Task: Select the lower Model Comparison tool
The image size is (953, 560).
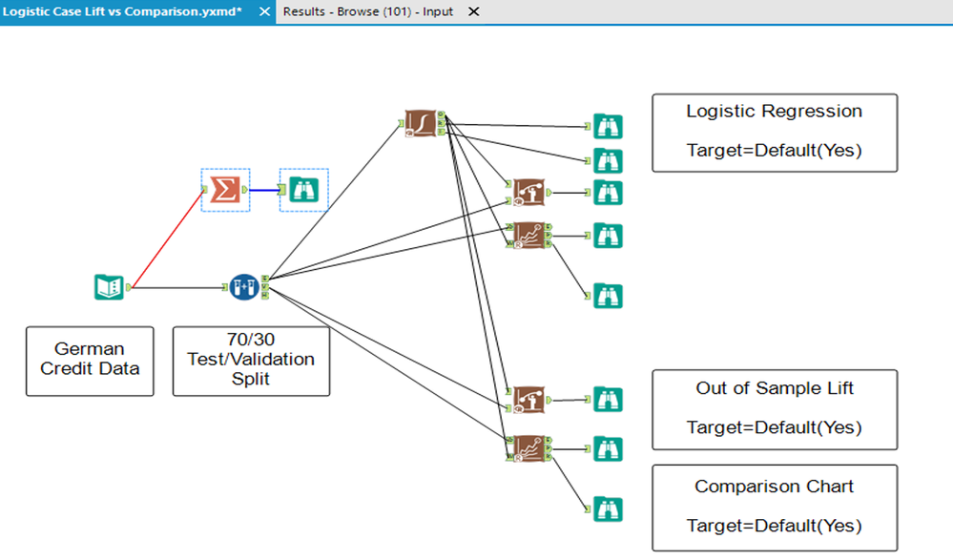Action: point(528,448)
